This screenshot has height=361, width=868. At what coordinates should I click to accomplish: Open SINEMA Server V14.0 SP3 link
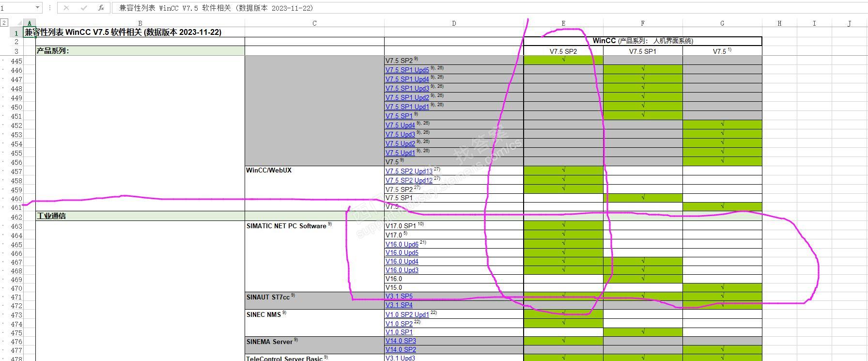coord(401,341)
